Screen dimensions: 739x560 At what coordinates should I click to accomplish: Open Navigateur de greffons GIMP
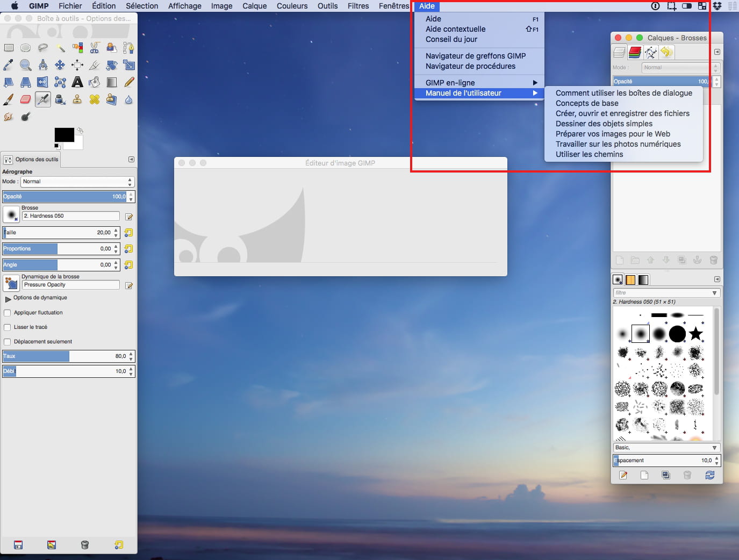(480, 56)
